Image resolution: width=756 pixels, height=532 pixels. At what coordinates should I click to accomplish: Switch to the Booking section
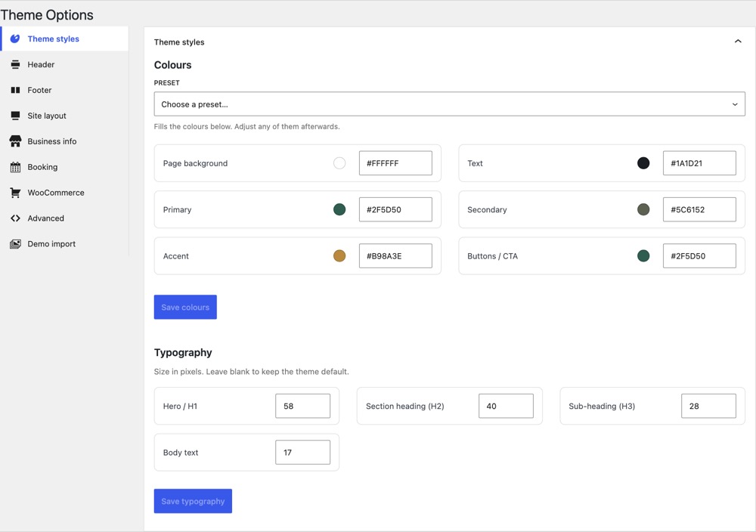(64, 167)
